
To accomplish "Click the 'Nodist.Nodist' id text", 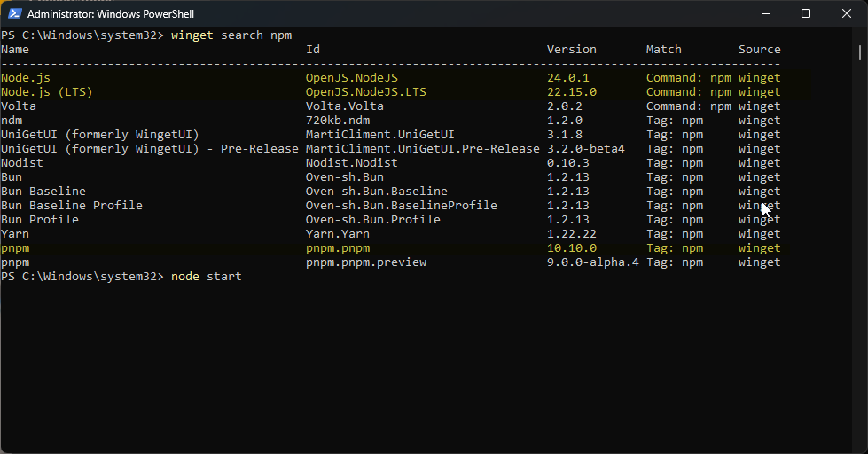I will (x=352, y=163).
